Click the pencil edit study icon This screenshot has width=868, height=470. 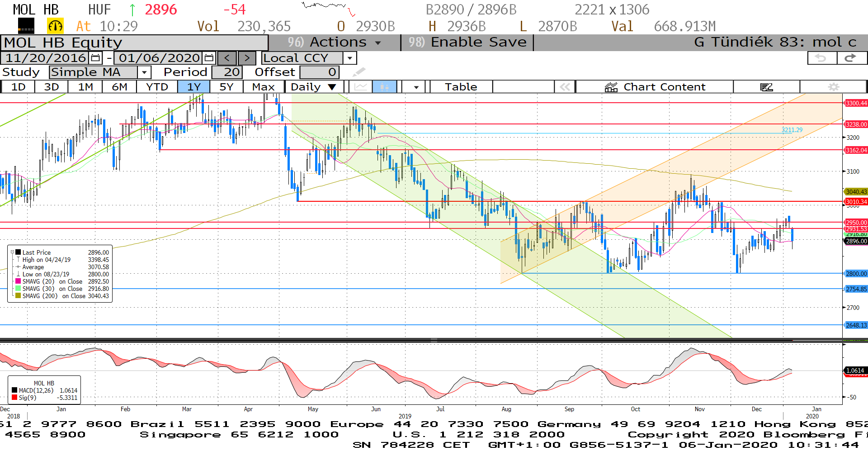pos(359,72)
